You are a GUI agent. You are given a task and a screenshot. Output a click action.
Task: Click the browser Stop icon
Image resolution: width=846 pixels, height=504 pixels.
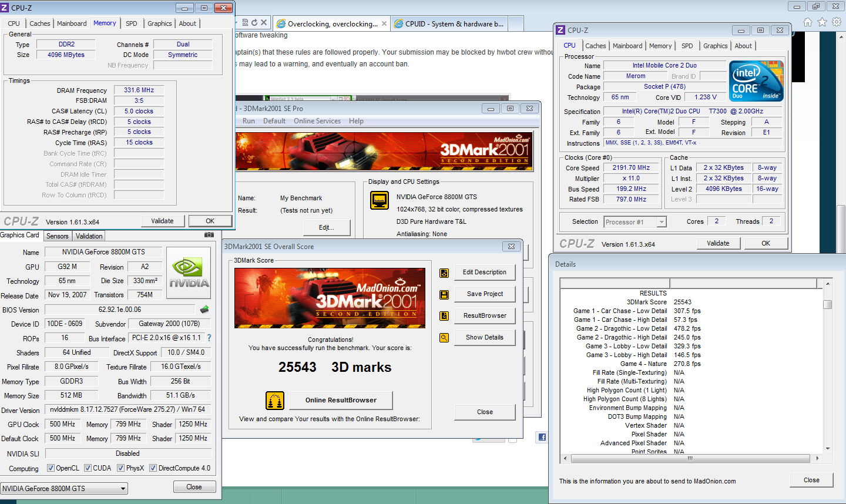coord(264,22)
